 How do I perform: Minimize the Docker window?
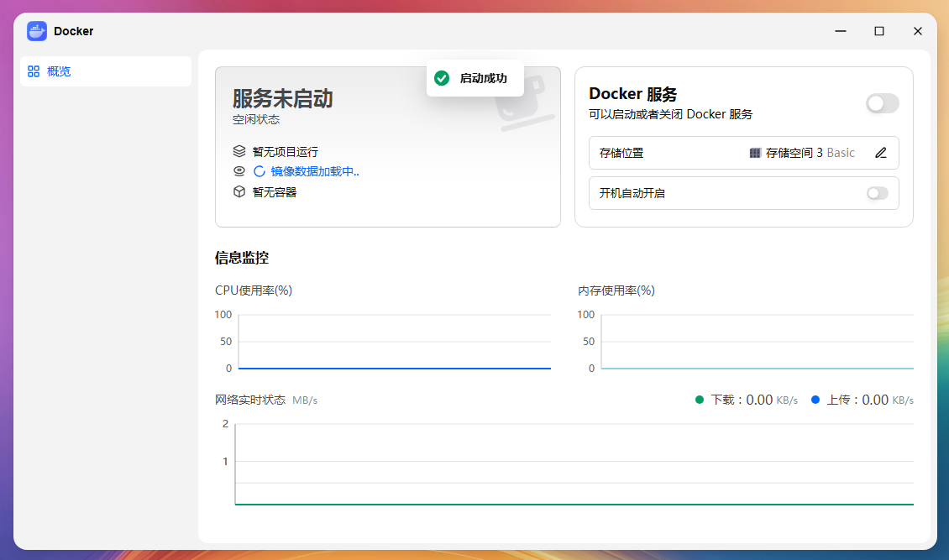[x=841, y=31]
